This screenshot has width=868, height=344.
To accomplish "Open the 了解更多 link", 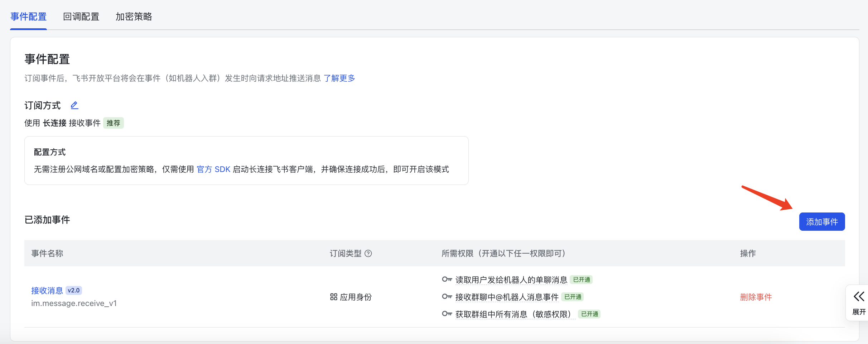I will [339, 78].
